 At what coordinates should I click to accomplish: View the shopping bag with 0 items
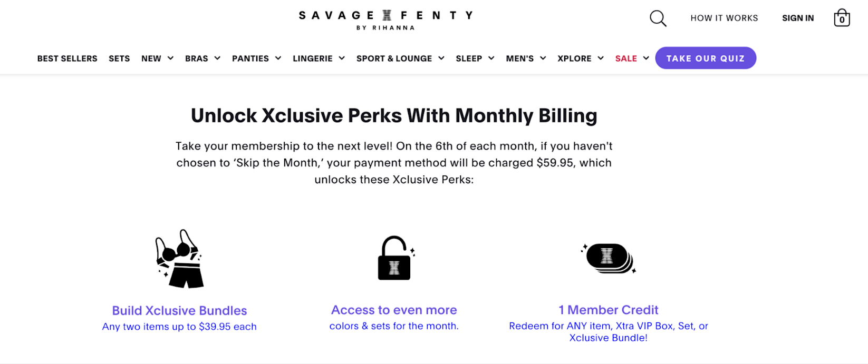[x=842, y=17]
